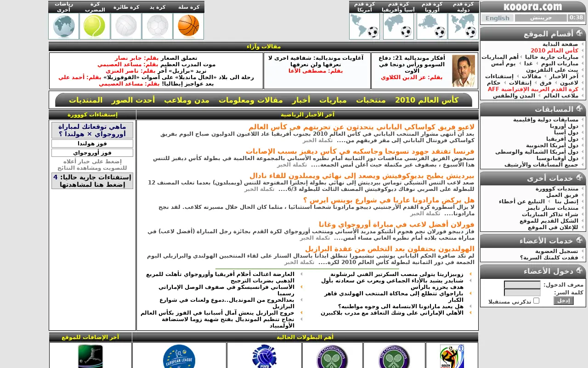
Task: Open the المنتديات tab
Action: 86,100
